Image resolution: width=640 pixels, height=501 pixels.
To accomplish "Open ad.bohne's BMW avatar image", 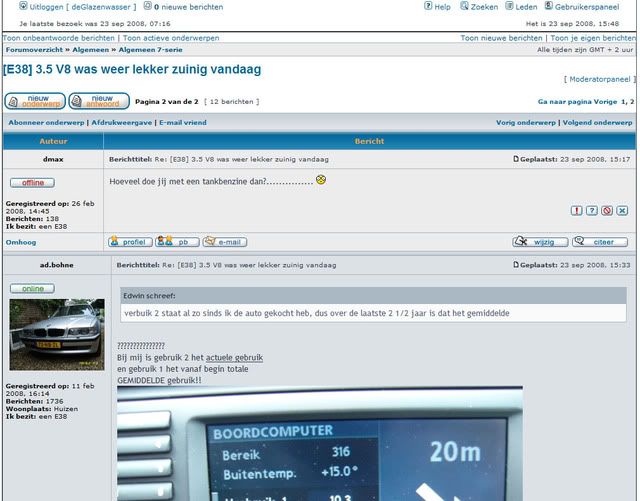I will click(57, 334).
